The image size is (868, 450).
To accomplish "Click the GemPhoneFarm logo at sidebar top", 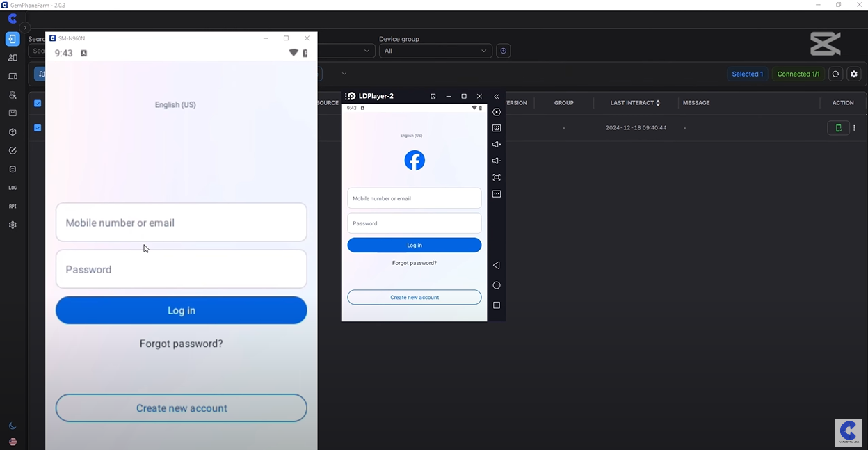I will pyautogui.click(x=13, y=19).
